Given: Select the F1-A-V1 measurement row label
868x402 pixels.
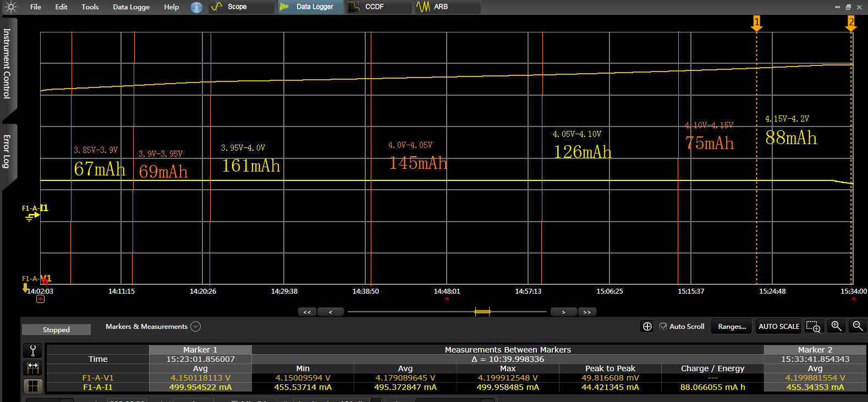Looking at the screenshot, I should [98, 378].
